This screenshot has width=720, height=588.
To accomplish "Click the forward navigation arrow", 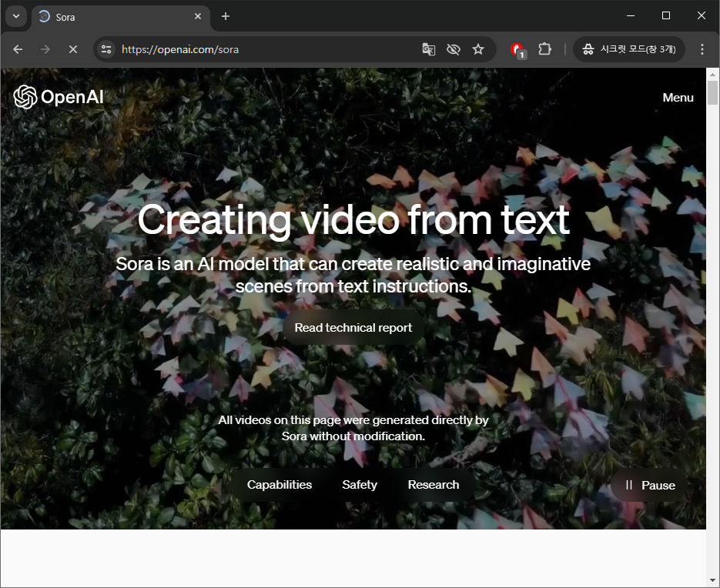I will coord(45,49).
